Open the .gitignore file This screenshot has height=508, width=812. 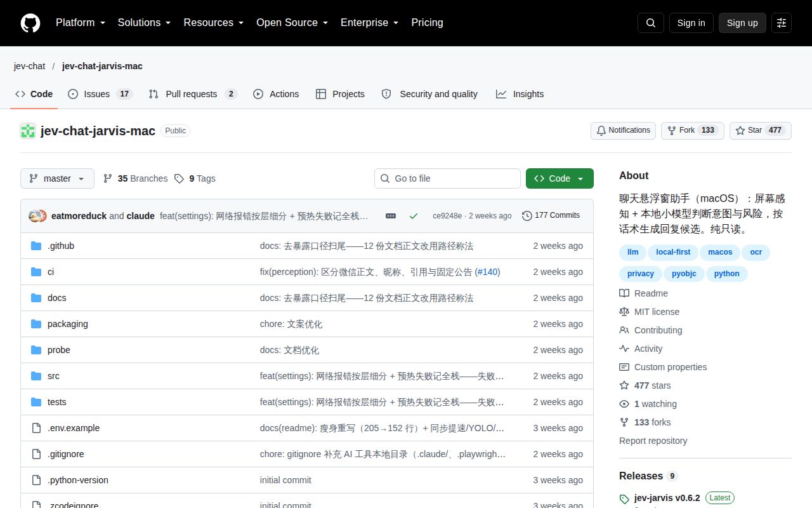66,454
